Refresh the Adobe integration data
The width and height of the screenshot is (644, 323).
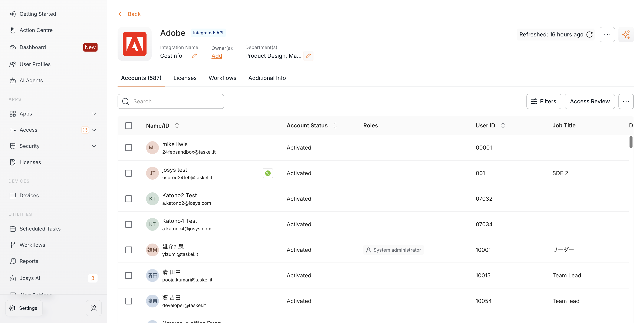tap(589, 35)
